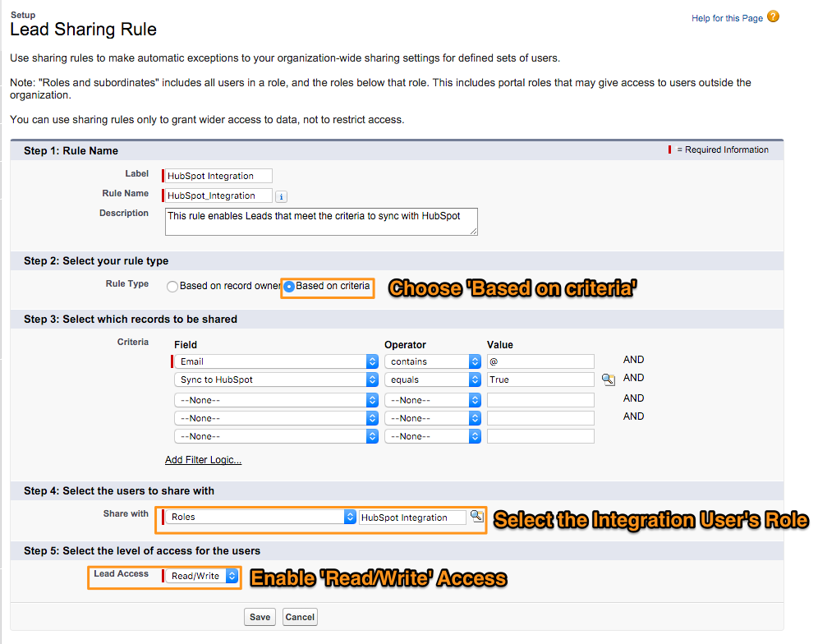Open role lookup icon next to HubSpot Integration
Screen dimensions: 818x644
point(477,516)
